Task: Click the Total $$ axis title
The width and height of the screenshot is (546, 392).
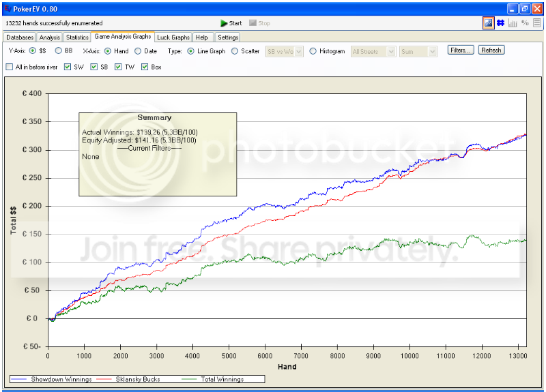Action: [x=13, y=220]
